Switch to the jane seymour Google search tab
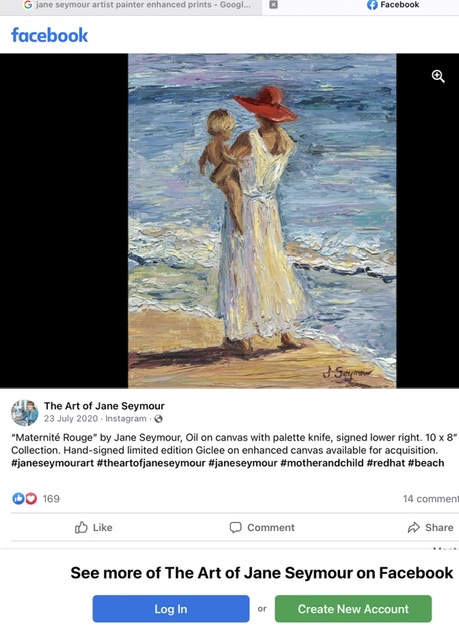Image resolution: width=459 pixels, height=640 pixels. 137,5
